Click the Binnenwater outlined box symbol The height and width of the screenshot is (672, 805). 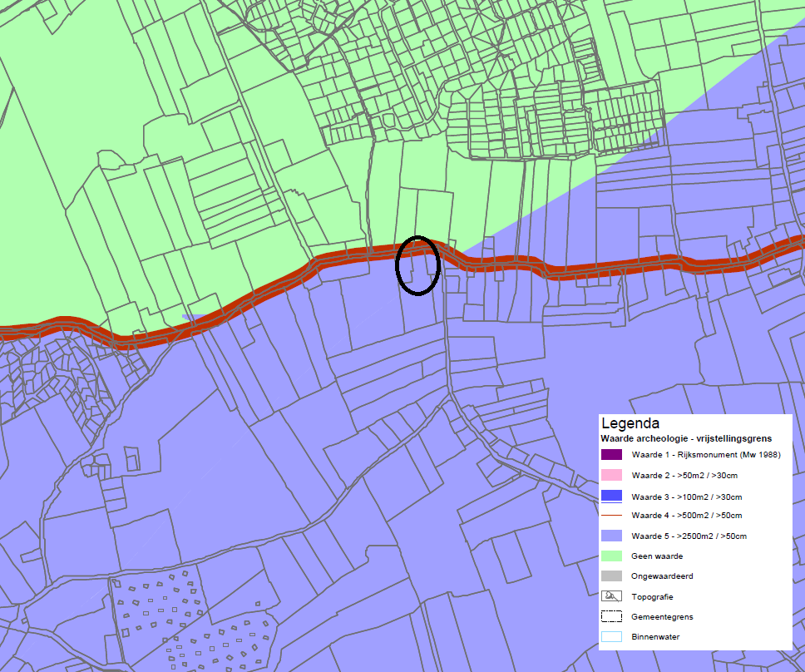tap(611, 637)
